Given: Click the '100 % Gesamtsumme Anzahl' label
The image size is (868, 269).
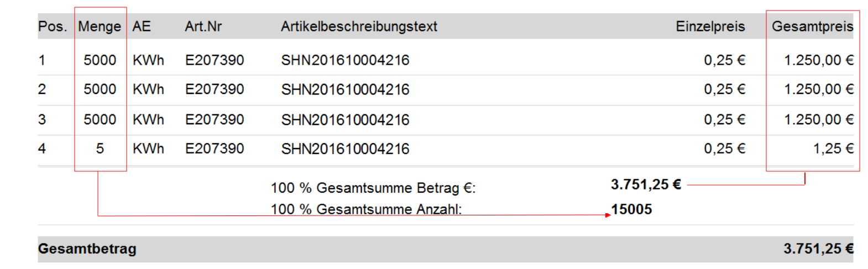Looking at the screenshot, I should pyautogui.click(x=366, y=209).
